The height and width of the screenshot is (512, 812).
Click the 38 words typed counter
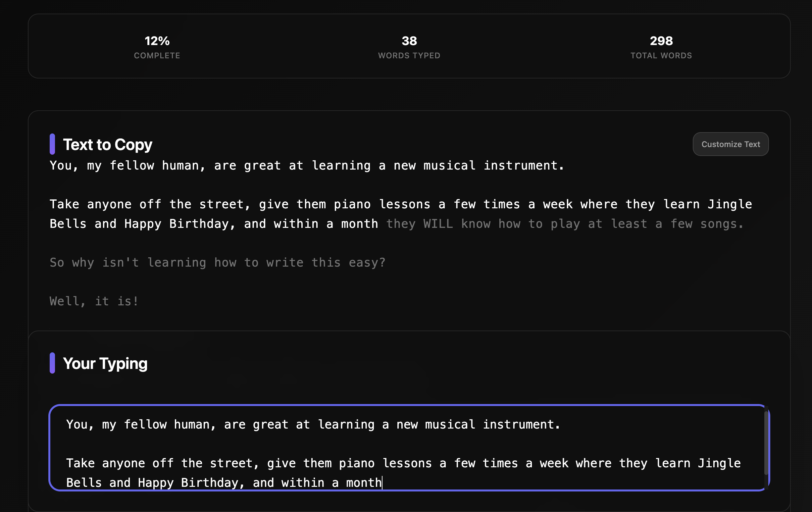pyautogui.click(x=409, y=41)
